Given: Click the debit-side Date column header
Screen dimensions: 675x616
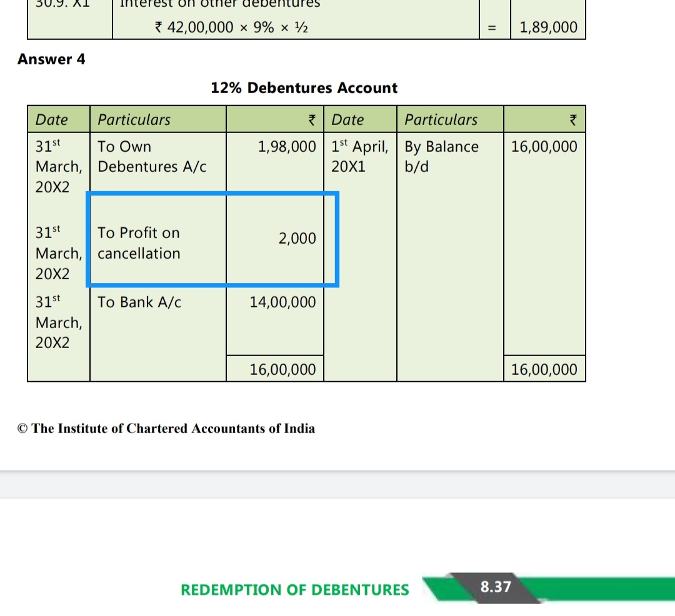Looking at the screenshot, I should coord(52,119).
